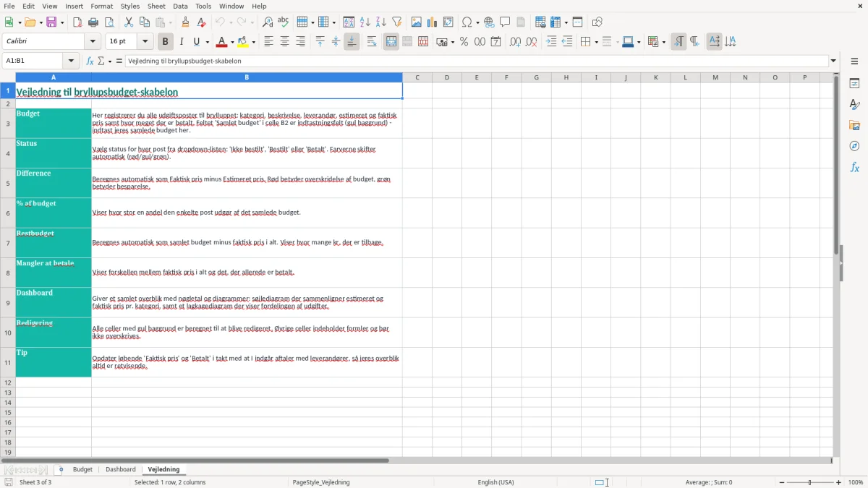Click the Sort Descending icon
The height and width of the screenshot is (488, 868).
(x=380, y=22)
